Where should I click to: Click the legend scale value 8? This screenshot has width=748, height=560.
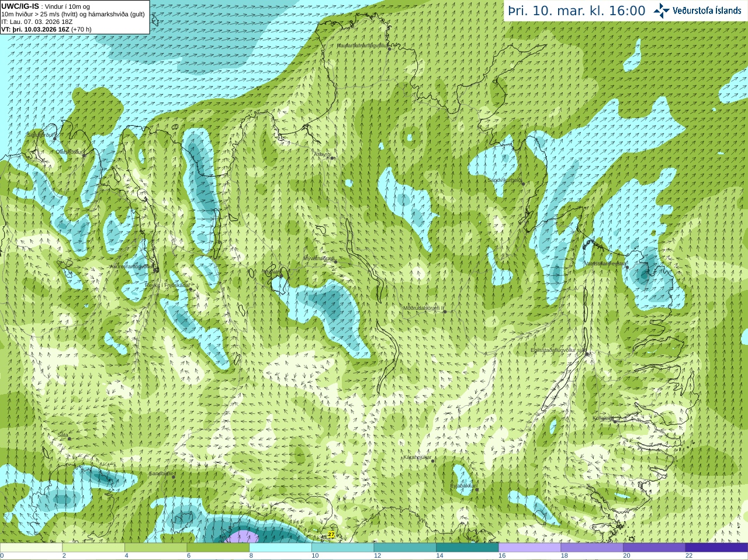pyautogui.click(x=251, y=556)
